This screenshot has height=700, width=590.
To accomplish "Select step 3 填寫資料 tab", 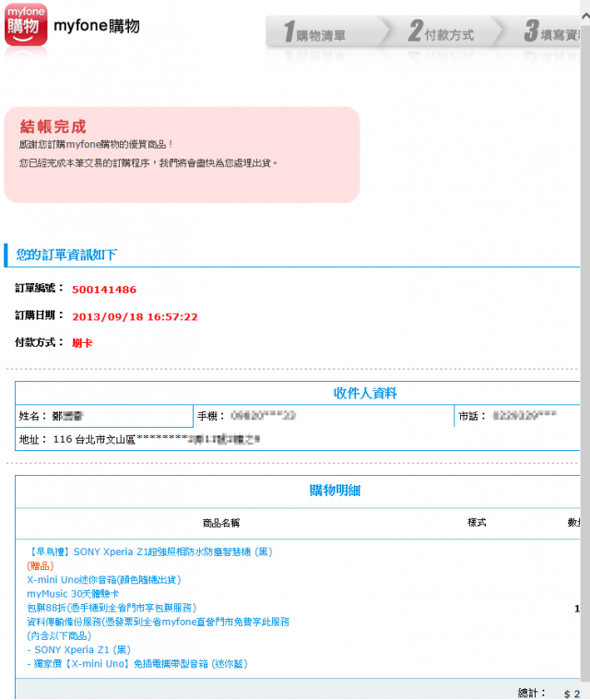I will [x=551, y=31].
